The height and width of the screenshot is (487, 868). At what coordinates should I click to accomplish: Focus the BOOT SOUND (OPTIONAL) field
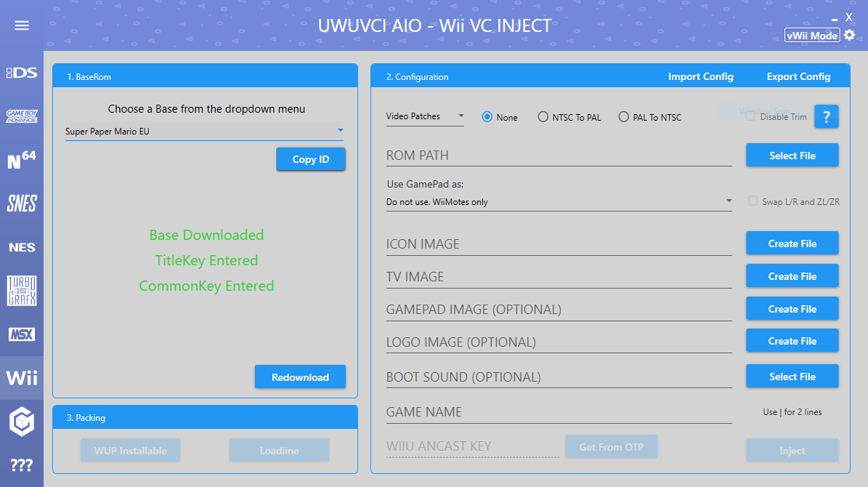click(x=559, y=377)
